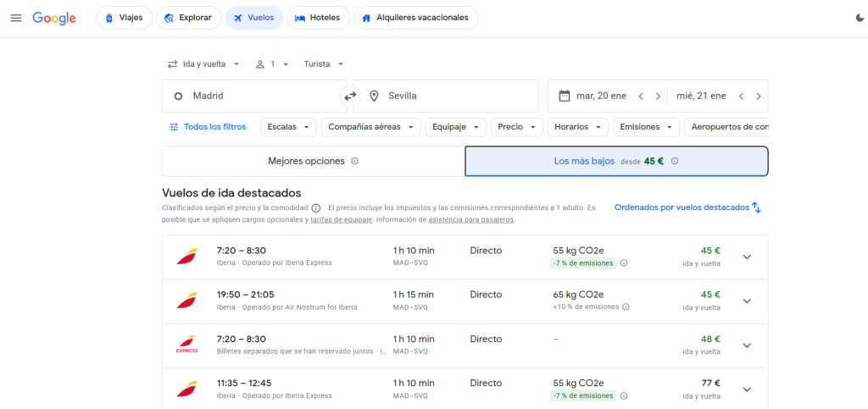Open Alquileres vacacionales tab
868x409 pixels.
415,18
